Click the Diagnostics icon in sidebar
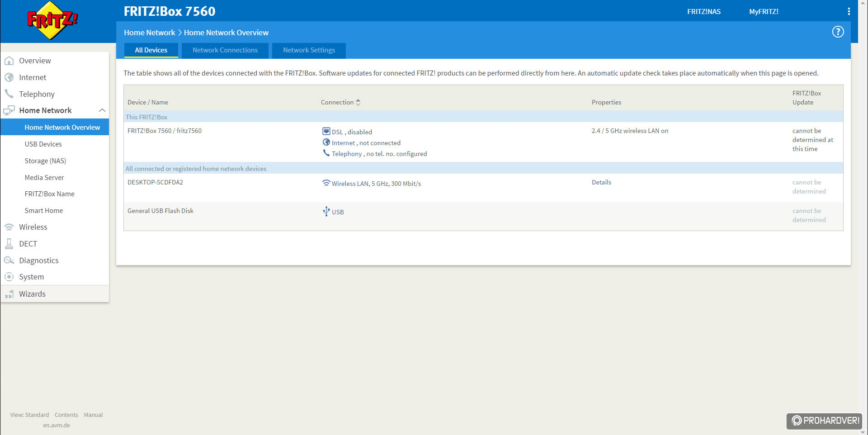Screen dimensions: 868x435 pos(9,260)
